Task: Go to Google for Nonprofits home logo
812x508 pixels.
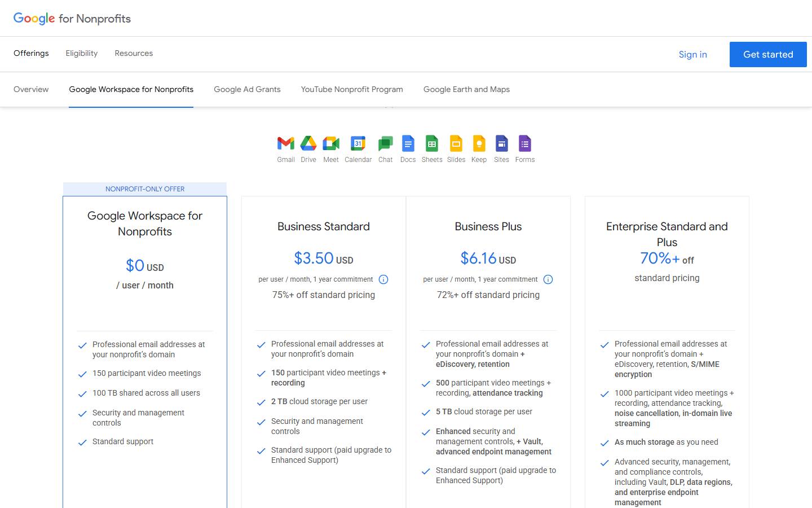Action: (72, 19)
